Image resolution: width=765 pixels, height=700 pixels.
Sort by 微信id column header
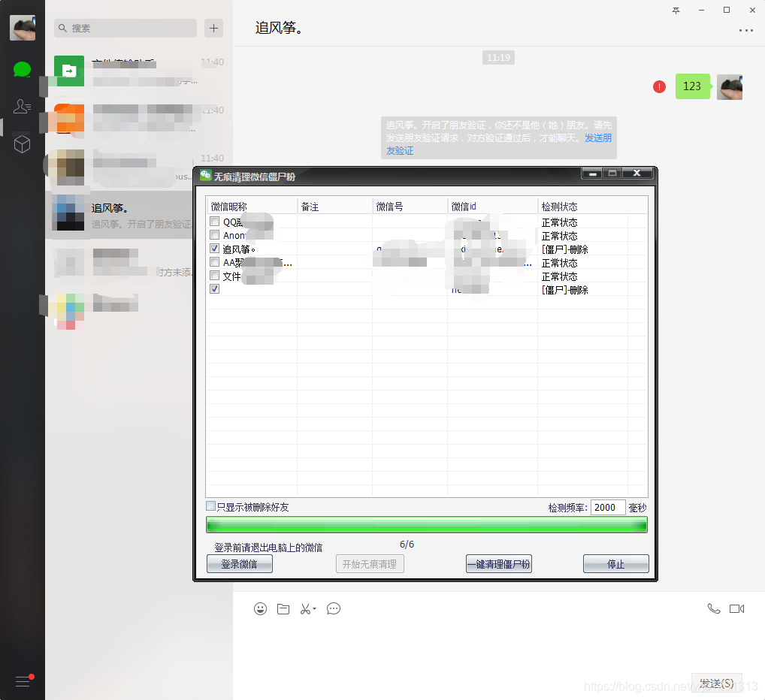pyautogui.click(x=493, y=207)
